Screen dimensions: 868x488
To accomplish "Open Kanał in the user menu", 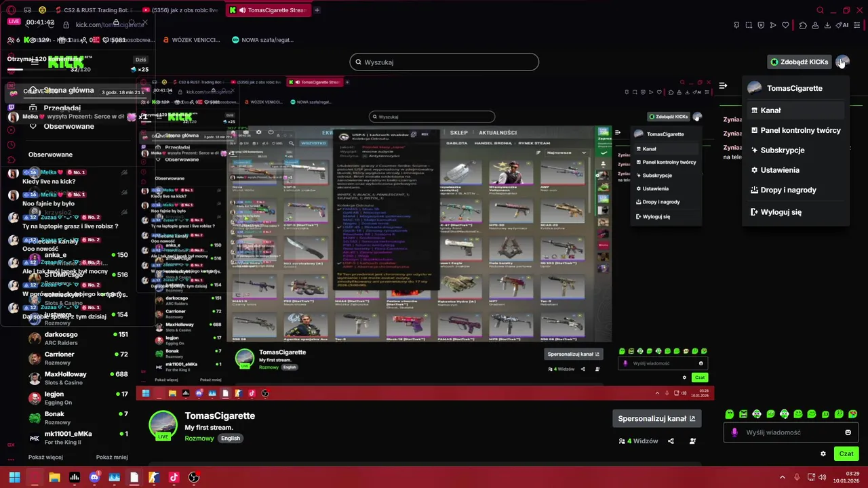I will tap(795, 110).
